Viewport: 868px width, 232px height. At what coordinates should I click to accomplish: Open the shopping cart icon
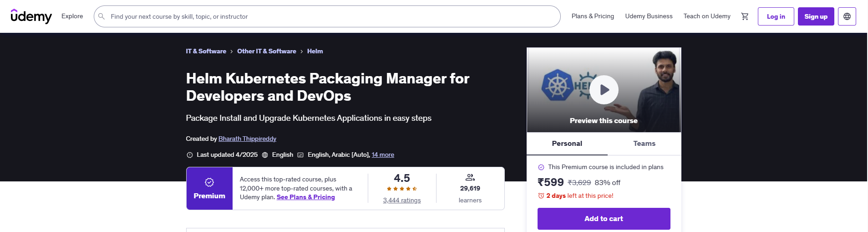(745, 16)
